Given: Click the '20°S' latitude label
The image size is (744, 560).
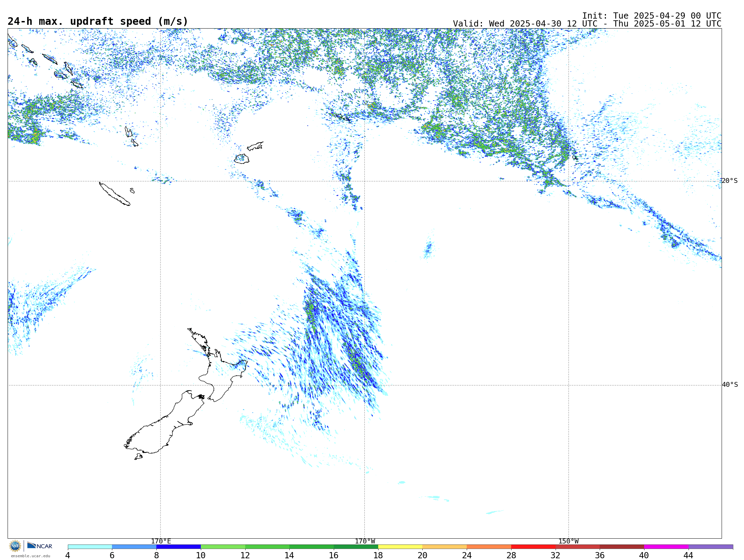Looking at the screenshot, I should point(730,181).
